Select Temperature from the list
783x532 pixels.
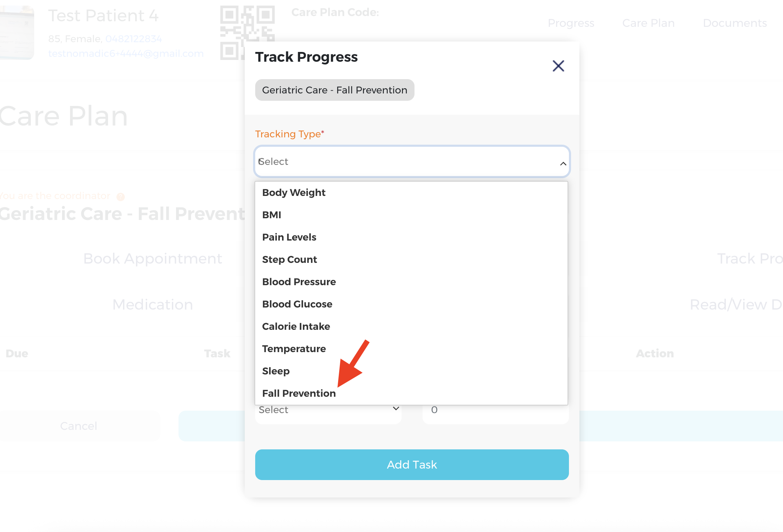click(x=294, y=349)
